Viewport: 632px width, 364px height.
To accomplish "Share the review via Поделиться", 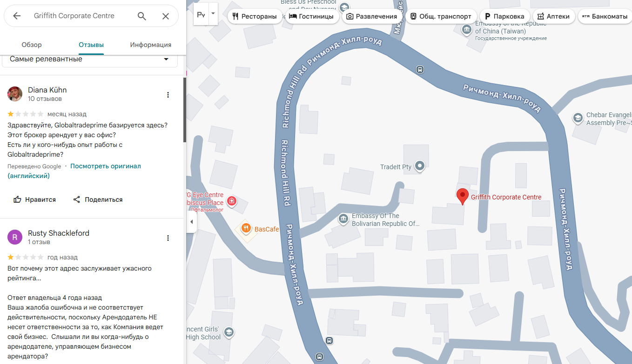I will pos(98,199).
